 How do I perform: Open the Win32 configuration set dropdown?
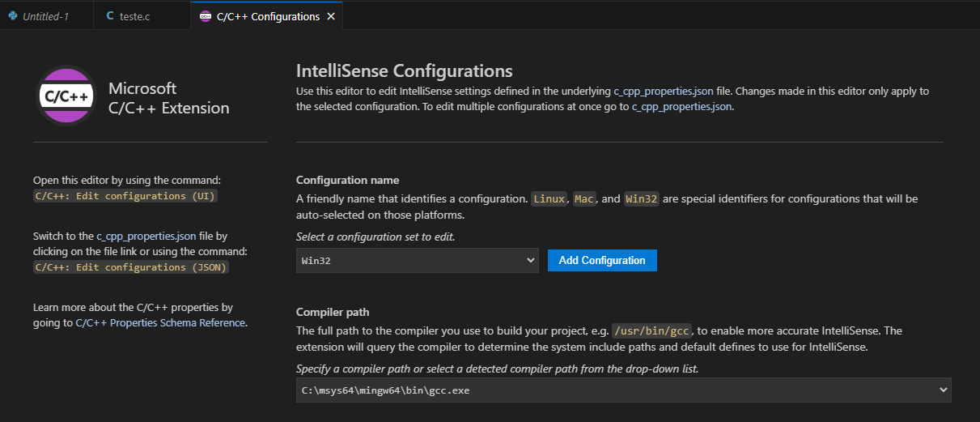(x=417, y=260)
